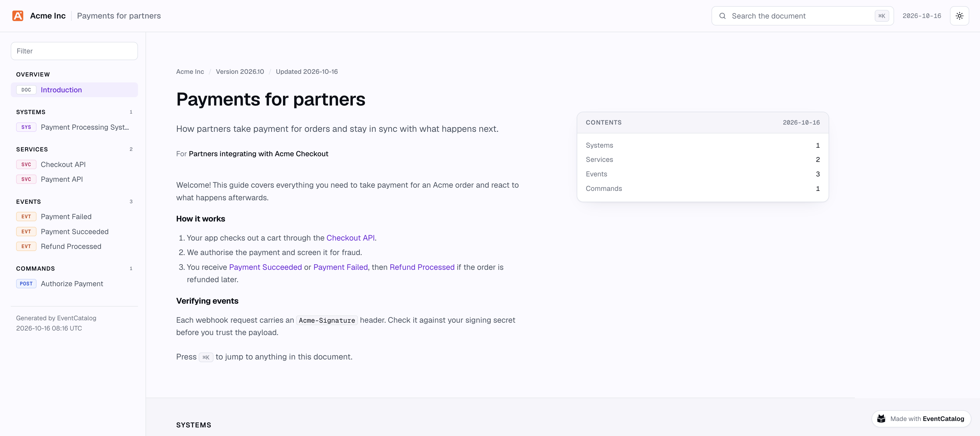Click Acme Inc breadcrumb
Viewport: 980px width, 436px height.
(x=190, y=71)
